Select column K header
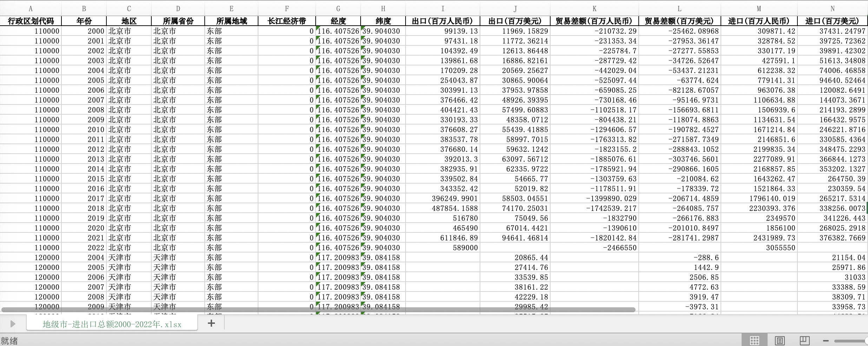Viewport: 868px width, 346px height. point(594,9)
